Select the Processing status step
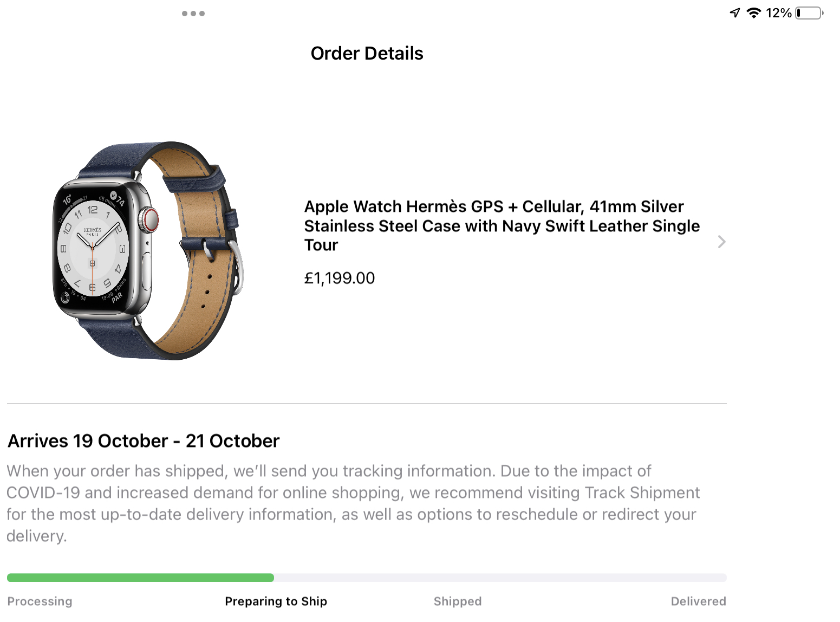Viewport: 840px width, 622px height. [x=40, y=601]
